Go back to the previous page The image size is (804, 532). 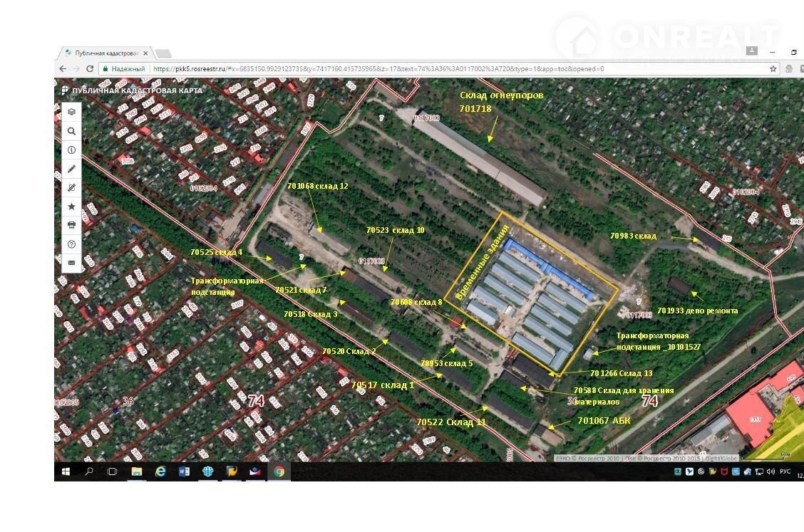coord(63,69)
